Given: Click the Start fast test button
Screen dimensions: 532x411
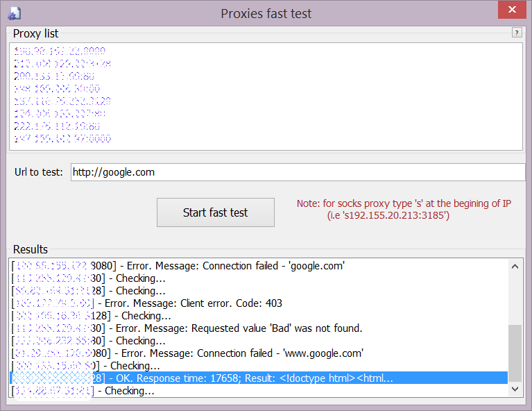Looking at the screenshot, I should point(216,212).
